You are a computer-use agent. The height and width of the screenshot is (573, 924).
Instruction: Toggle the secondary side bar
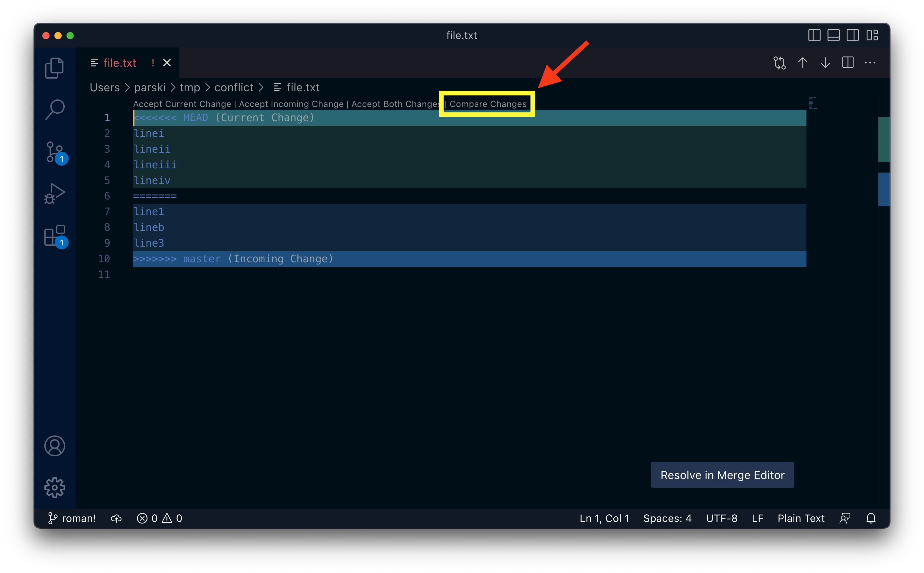(852, 35)
